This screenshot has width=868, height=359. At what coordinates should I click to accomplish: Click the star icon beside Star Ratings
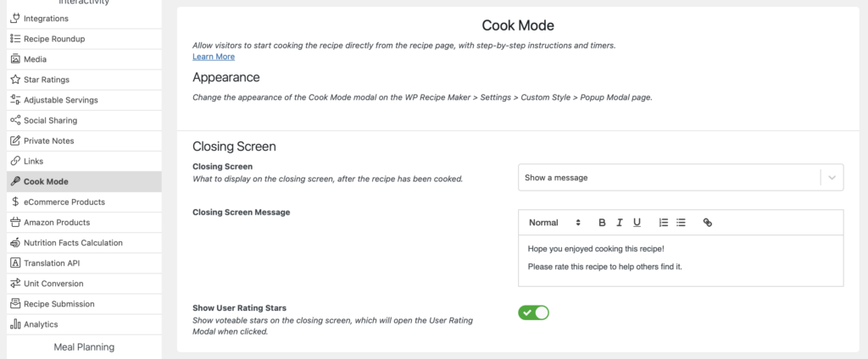[x=15, y=80]
